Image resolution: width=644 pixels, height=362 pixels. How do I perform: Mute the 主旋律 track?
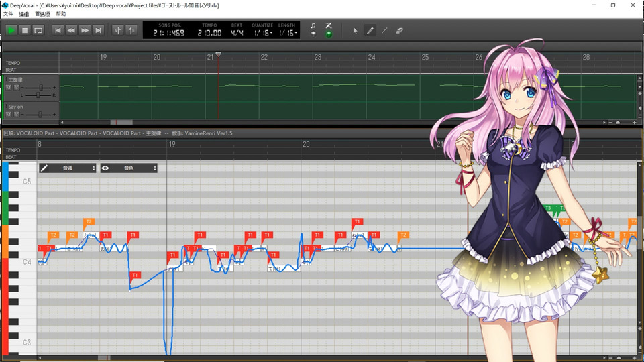pyautogui.click(x=8, y=87)
